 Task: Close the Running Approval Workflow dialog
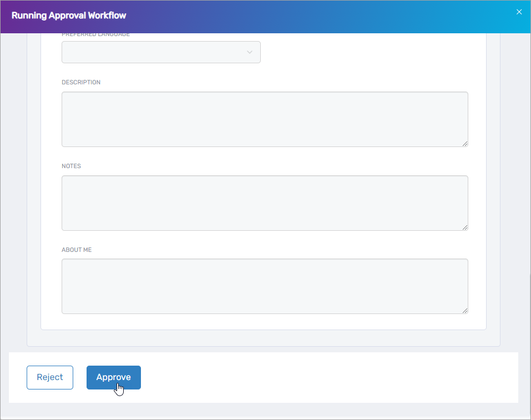(519, 11)
